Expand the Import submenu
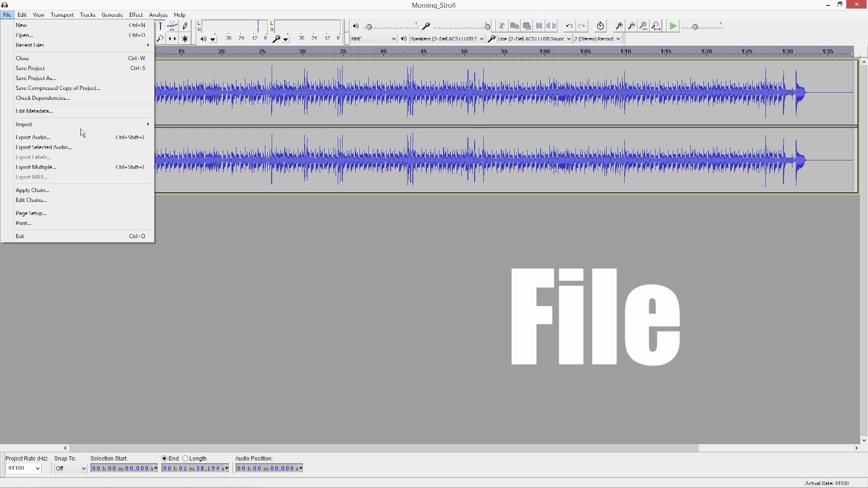The image size is (868, 488). tap(24, 124)
